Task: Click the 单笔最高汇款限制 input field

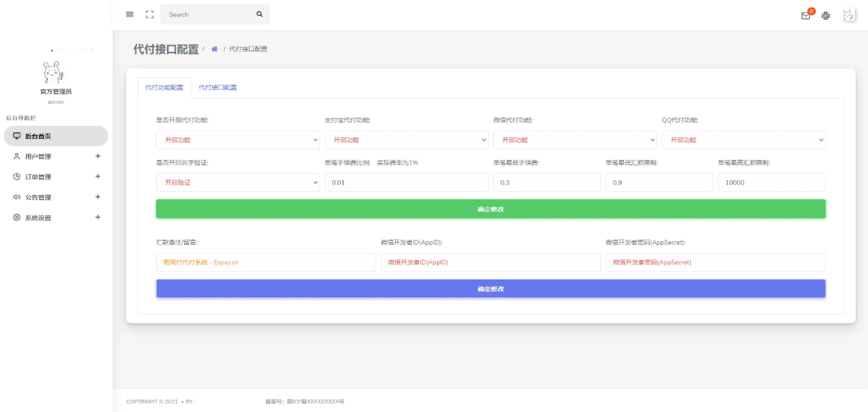Action: [771, 182]
